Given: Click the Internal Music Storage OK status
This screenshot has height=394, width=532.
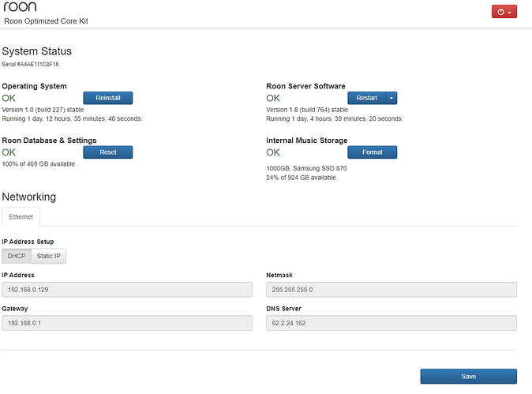Looking at the screenshot, I should [273, 152].
